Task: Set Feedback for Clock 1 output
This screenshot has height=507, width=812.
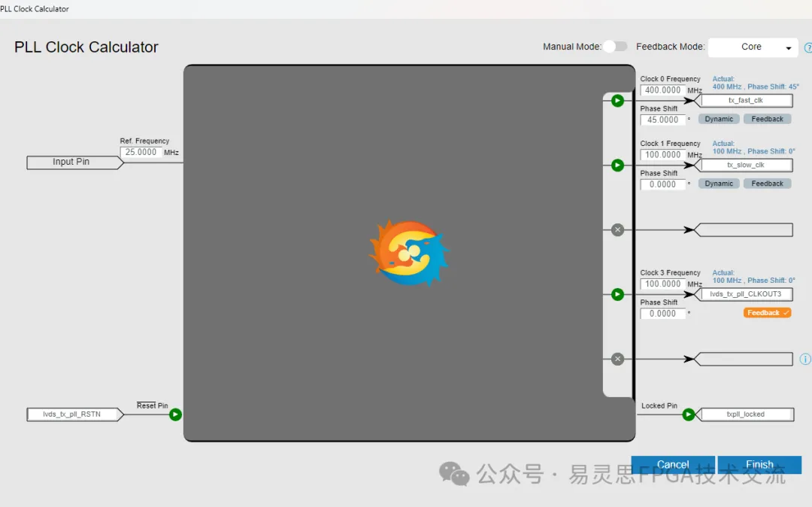Action: tap(767, 184)
